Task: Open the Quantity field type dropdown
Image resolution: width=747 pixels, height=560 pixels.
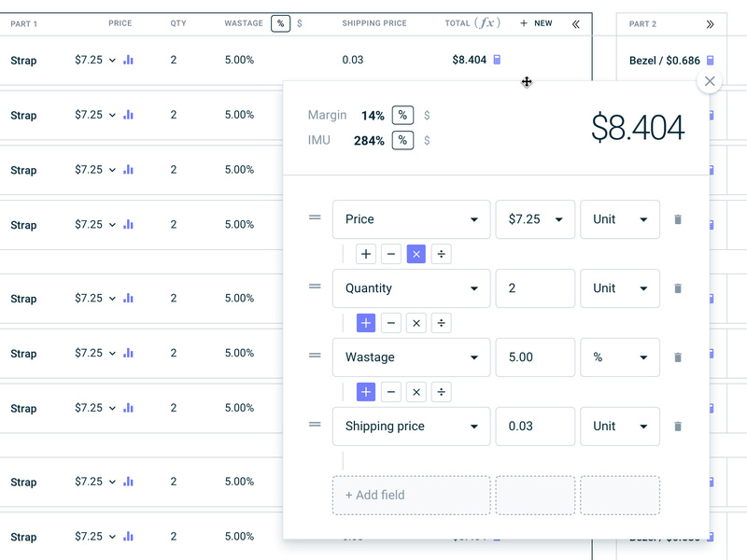Action: pos(411,288)
